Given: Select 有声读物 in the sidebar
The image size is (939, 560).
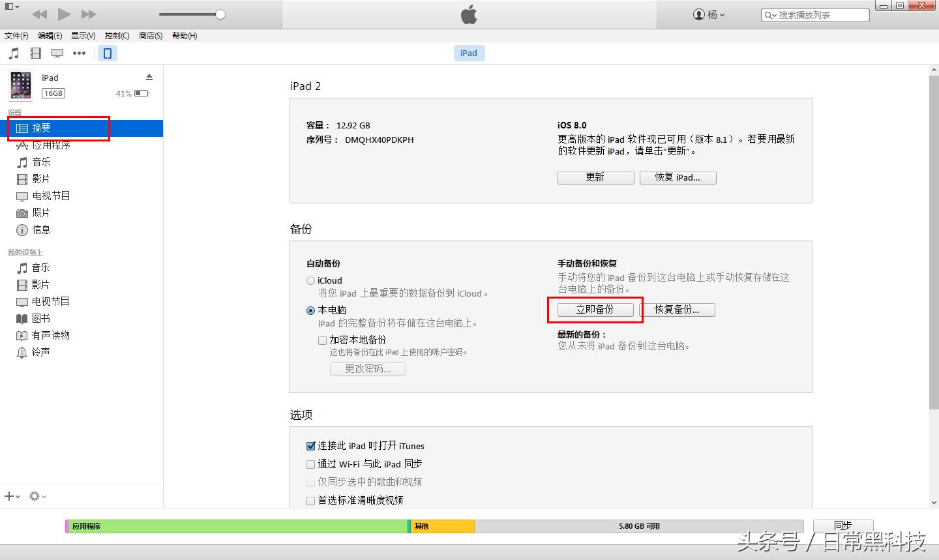Looking at the screenshot, I should (x=82, y=335).
